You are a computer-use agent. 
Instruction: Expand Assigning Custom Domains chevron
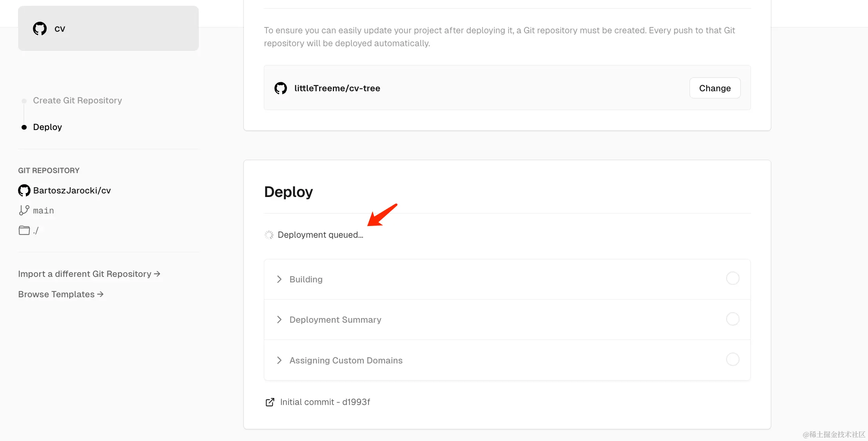(279, 360)
